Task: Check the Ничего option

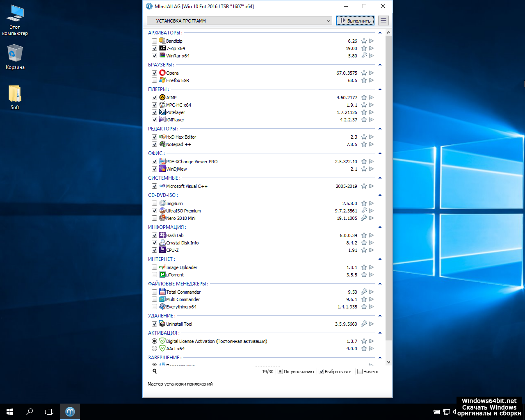Action: click(360, 372)
